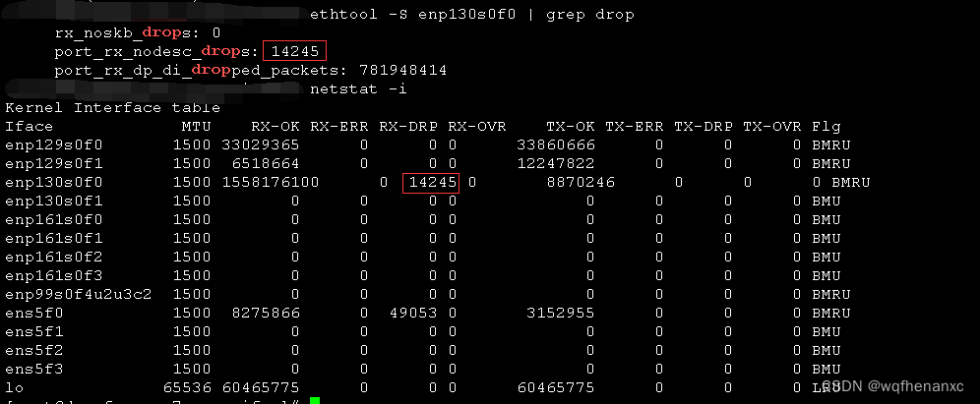Screen dimensions: 980x404
Task: Click the Flg column header
Action: coord(827,127)
